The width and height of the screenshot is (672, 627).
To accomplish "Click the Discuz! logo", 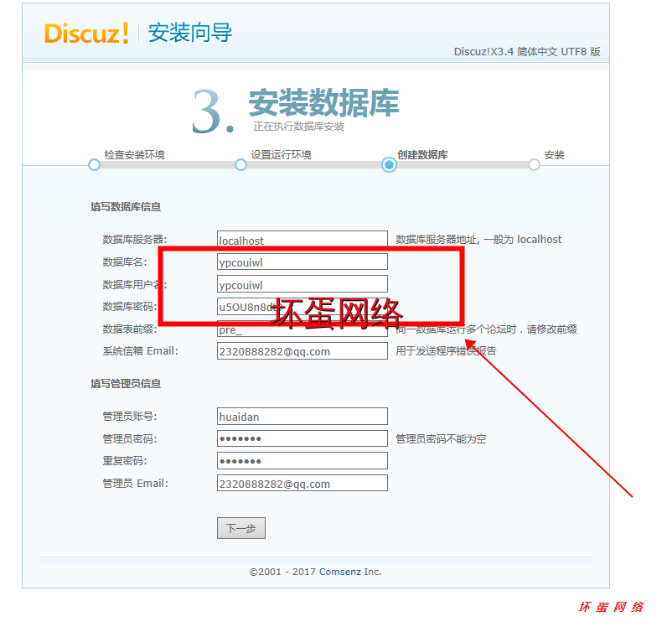I will point(86,33).
